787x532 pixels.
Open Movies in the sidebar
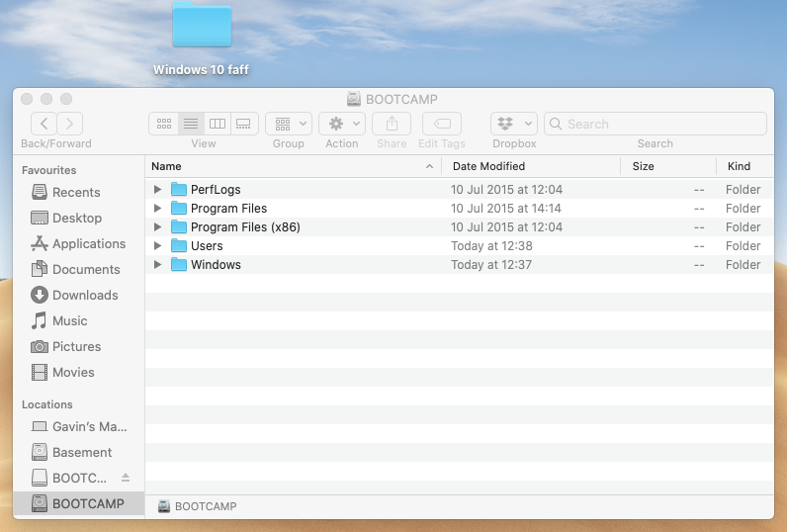tap(78, 373)
